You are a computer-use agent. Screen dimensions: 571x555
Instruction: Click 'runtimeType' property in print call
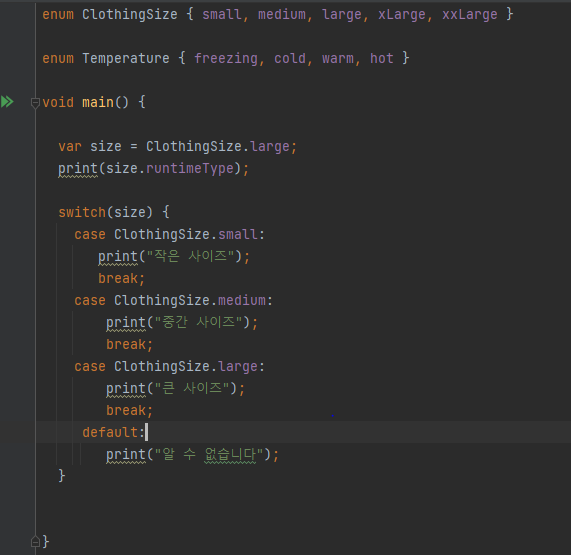pyautogui.click(x=189, y=169)
